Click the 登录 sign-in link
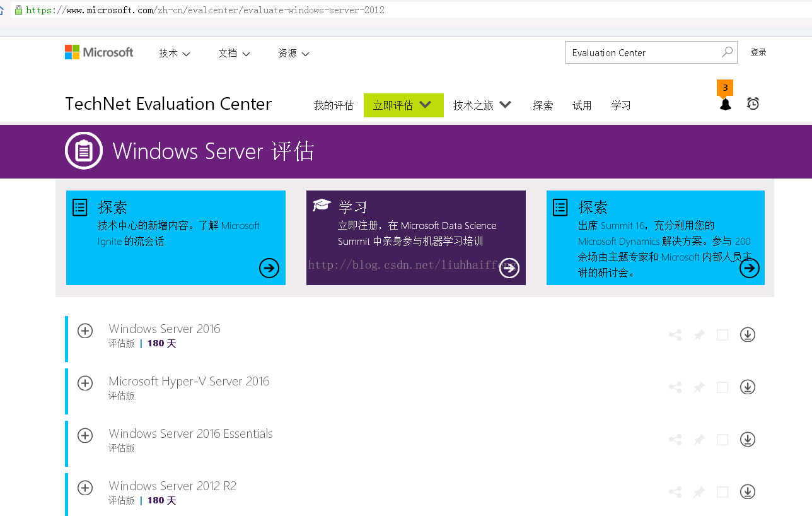812x516 pixels. point(758,52)
